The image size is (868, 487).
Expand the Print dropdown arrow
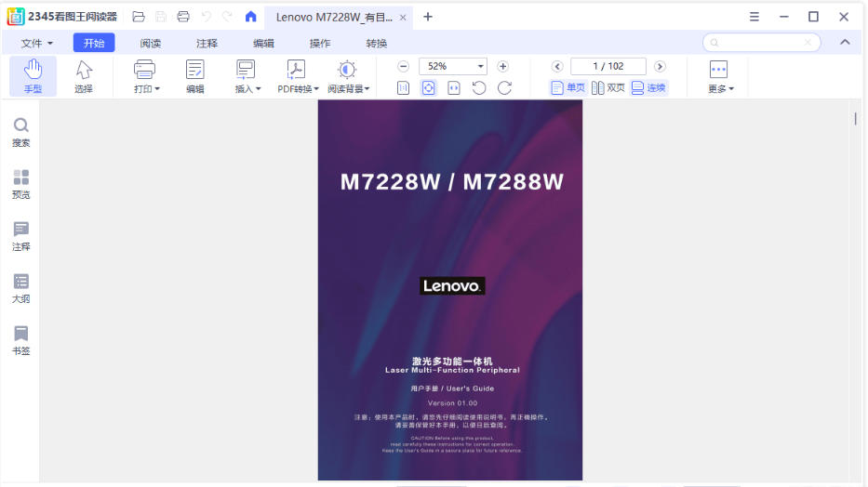click(158, 89)
